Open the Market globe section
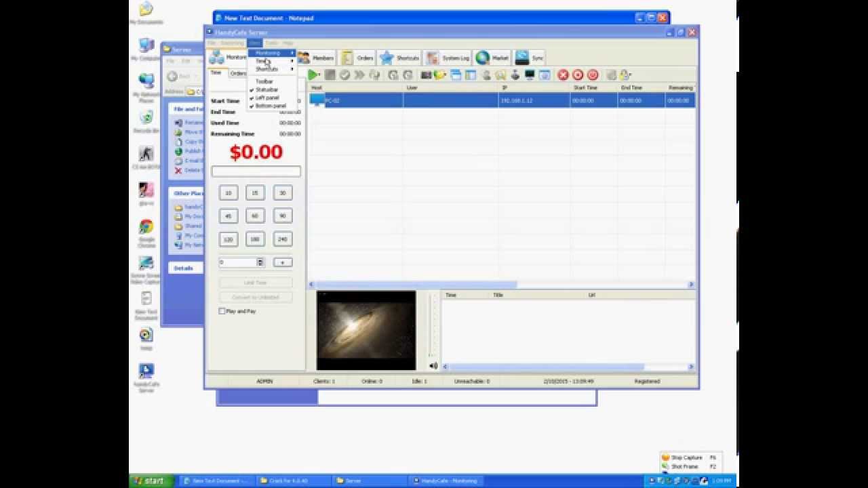The width and height of the screenshot is (868, 488). (x=492, y=58)
